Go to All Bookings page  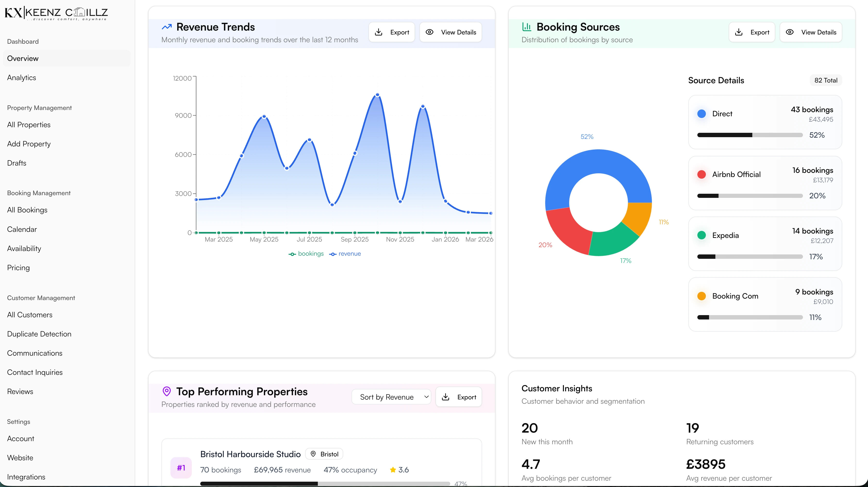click(x=27, y=210)
